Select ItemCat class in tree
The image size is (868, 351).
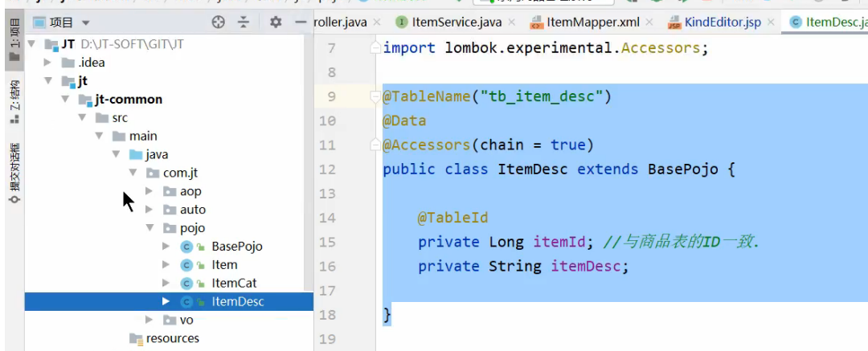[234, 283]
